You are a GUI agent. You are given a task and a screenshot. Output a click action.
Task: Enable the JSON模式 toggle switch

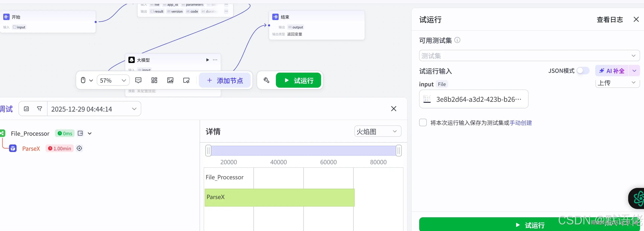583,71
